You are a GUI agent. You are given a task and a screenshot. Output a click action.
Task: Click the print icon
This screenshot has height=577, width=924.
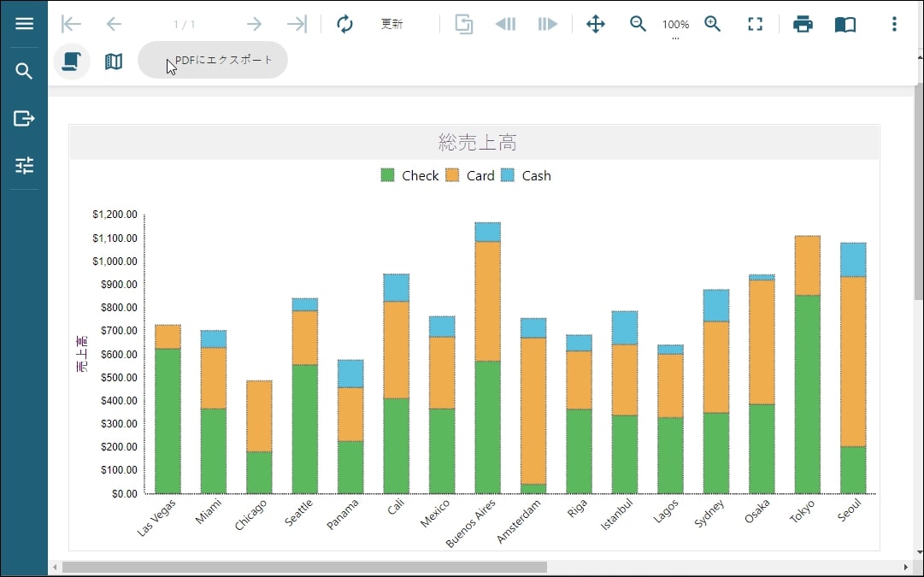point(803,24)
